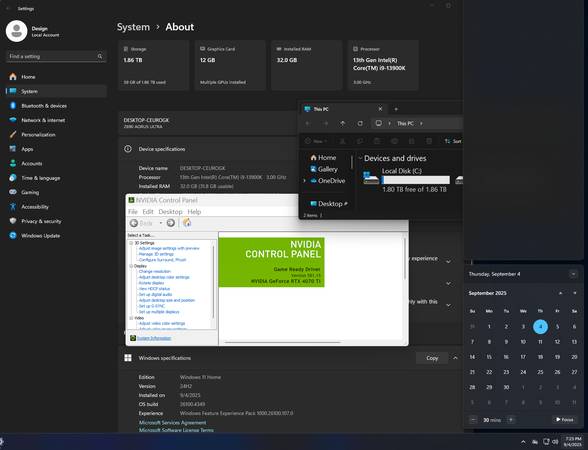Open Back history dropdown in NVIDIA toolbar

click(x=161, y=223)
